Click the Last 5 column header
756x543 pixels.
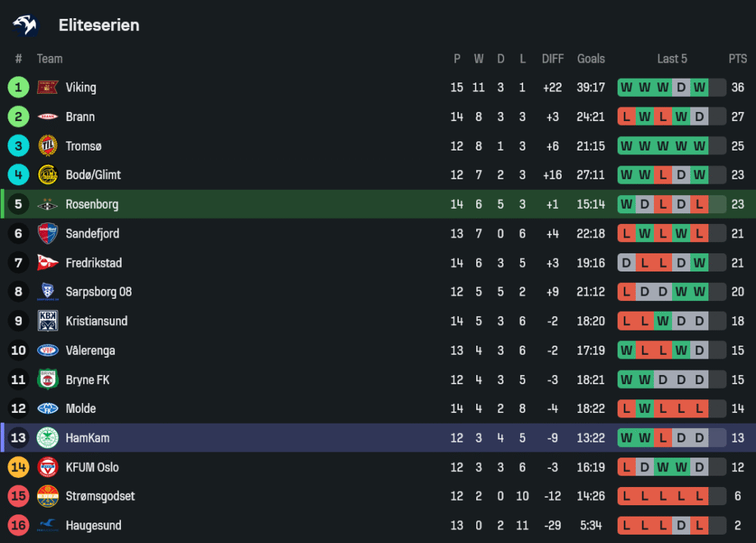pyautogui.click(x=672, y=59)
